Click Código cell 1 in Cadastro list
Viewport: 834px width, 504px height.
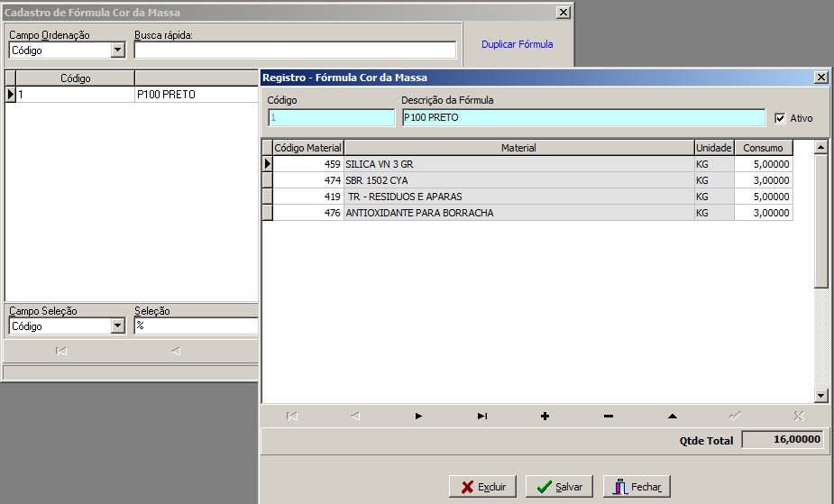pyautogui.click(x=75, y=95)
